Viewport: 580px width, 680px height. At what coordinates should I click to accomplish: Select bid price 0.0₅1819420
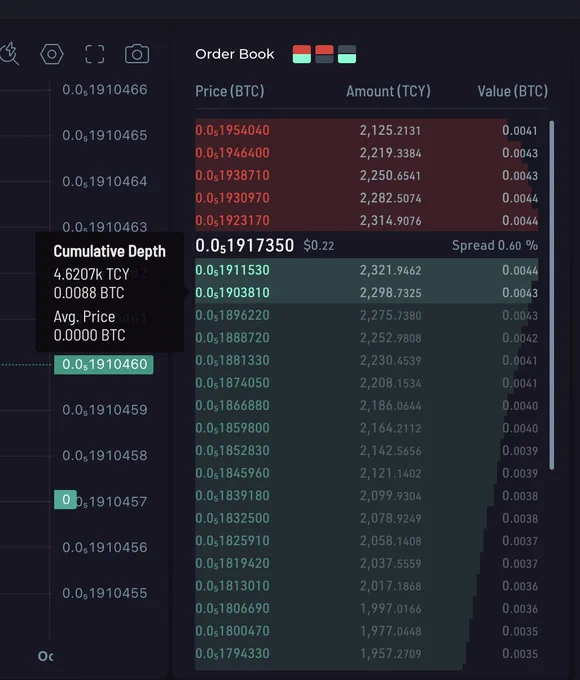(x=233, y=563)
